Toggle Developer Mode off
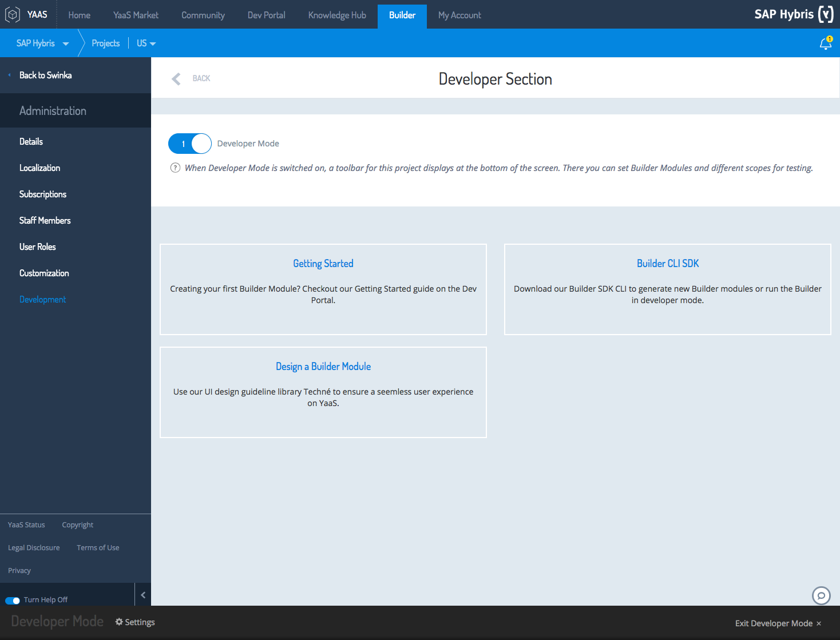The width and height of the screenshot is (840, 640). click(189, 144)
